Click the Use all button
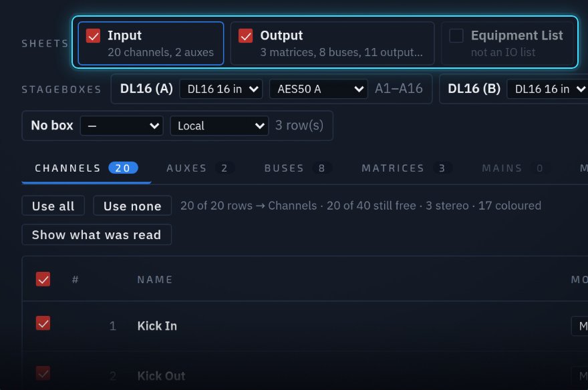Image resolution: width=588 pixels, height=390 pixels. (x=53, y=206)
